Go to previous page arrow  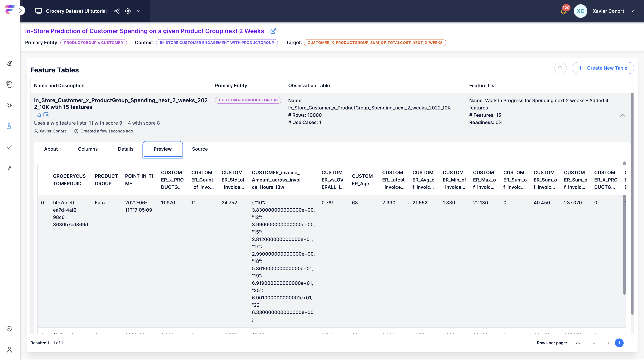tap(608, 343)
